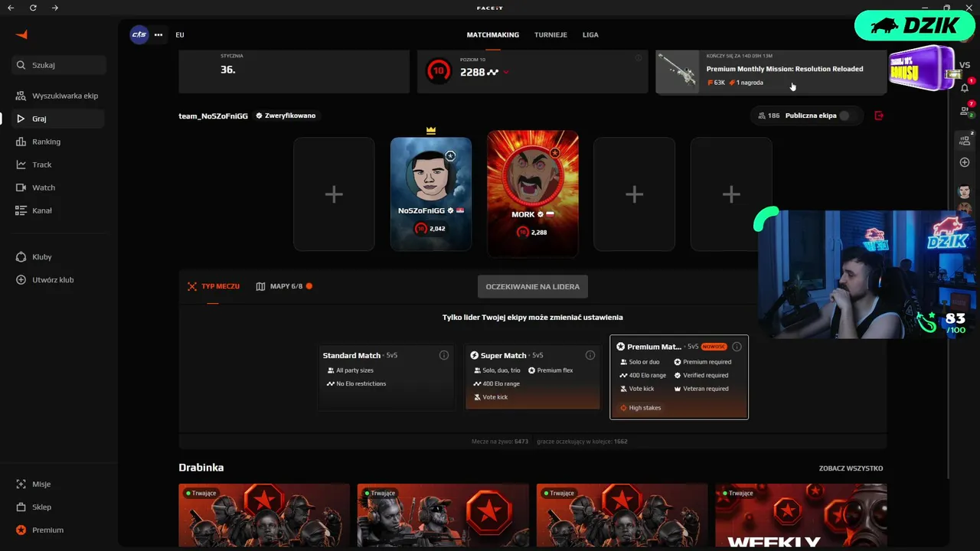Click Utwórz klub plus icon

(x=21, y=280)
